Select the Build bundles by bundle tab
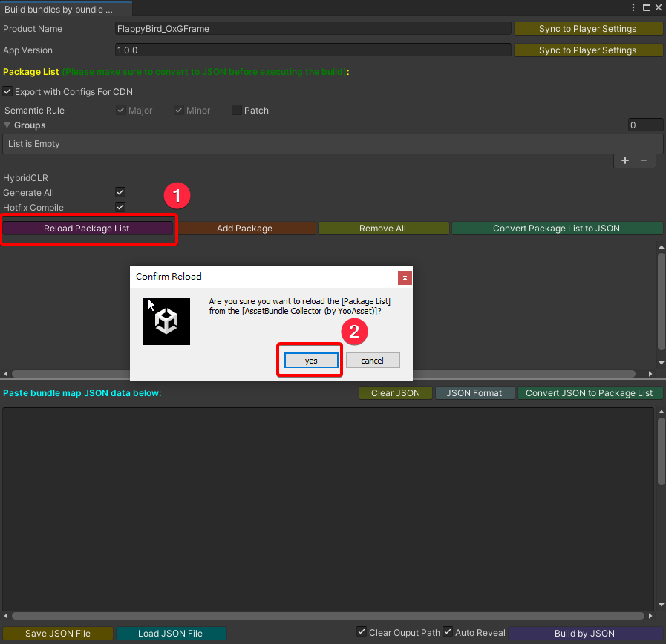This screenshot has height=644, width=666. [59, 9]
